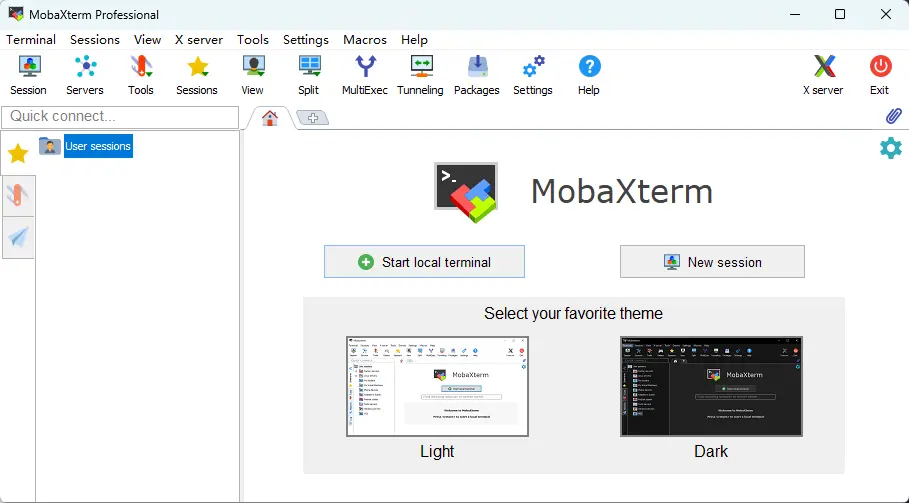Click the User sessions folder icon

pos(50,146)
